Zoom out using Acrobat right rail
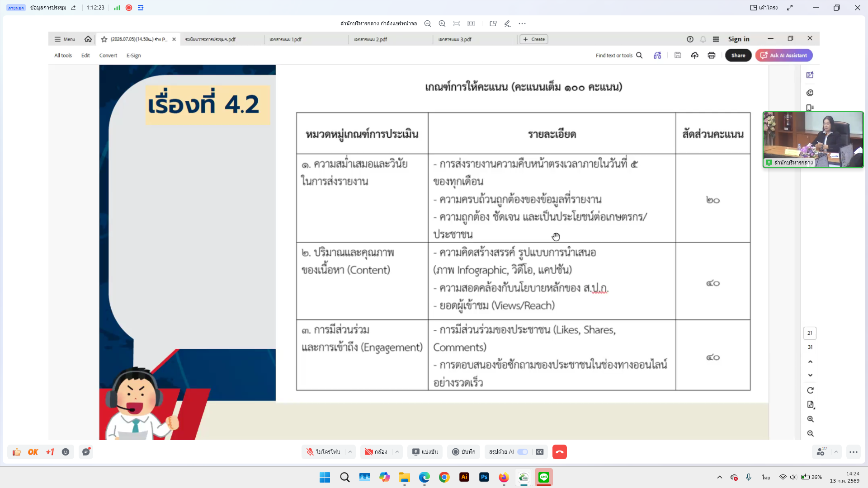868x488 pixels. [810, 433]
